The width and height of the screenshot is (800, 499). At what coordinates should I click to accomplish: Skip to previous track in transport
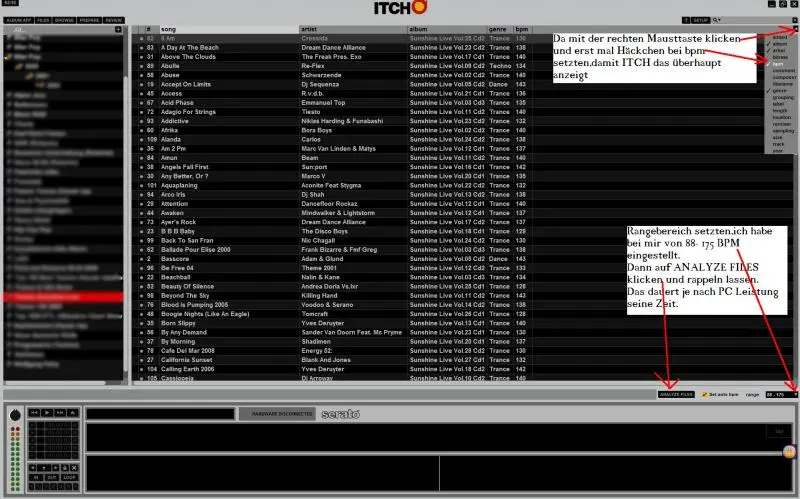click(x=34, y=412)
